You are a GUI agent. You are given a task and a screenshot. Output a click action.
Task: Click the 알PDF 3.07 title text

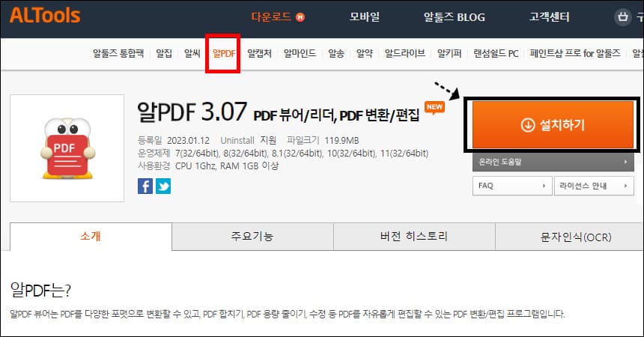(192, 112)
